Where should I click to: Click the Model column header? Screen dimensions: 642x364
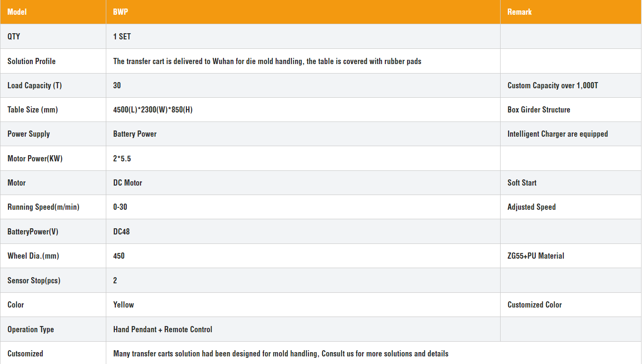click(x=53, y=12)
